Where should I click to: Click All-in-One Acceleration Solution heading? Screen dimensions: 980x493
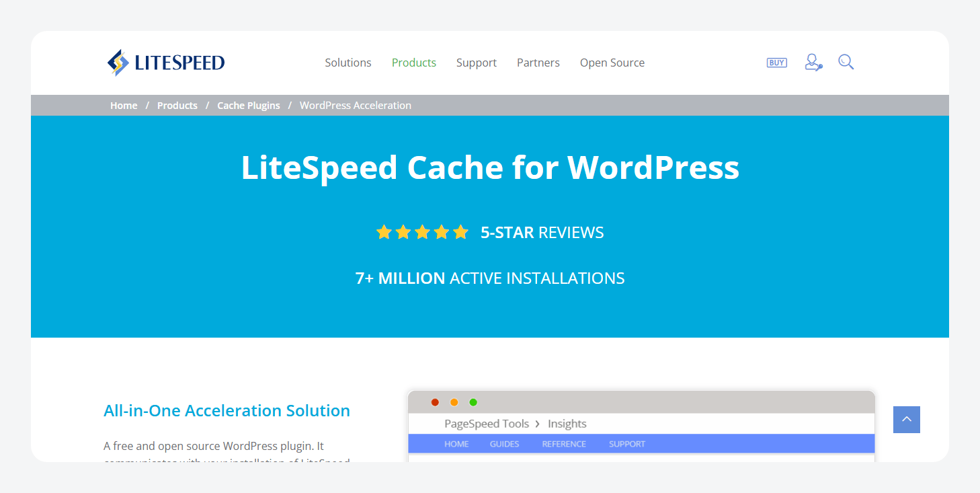click(x=227, y=410)
